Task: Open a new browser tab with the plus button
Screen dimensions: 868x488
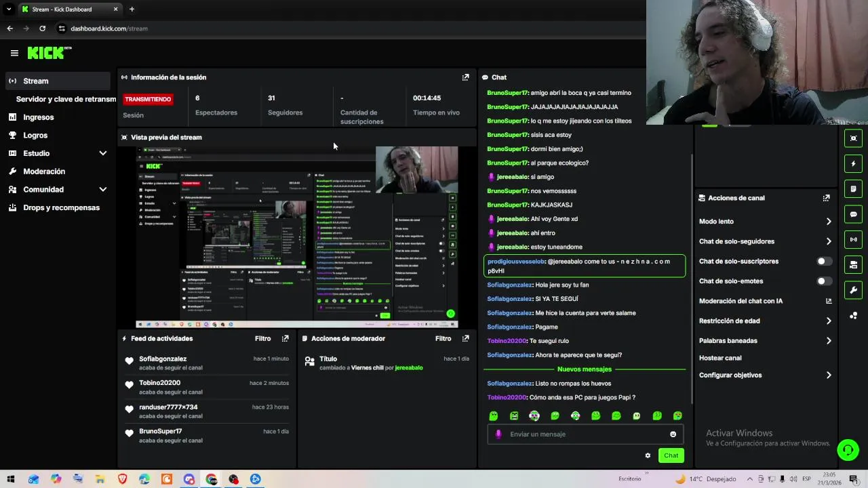Action: (132, 9)
